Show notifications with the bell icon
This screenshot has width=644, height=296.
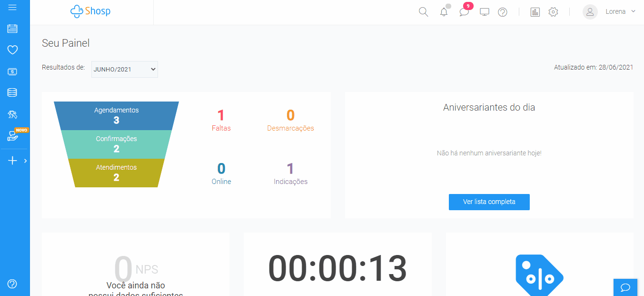pyautogui.click(x=444, y=12)
